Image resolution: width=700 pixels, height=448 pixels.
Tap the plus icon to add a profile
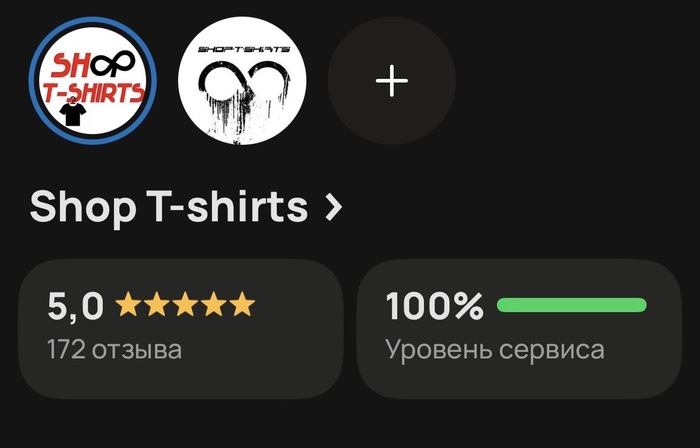point(392,81)
